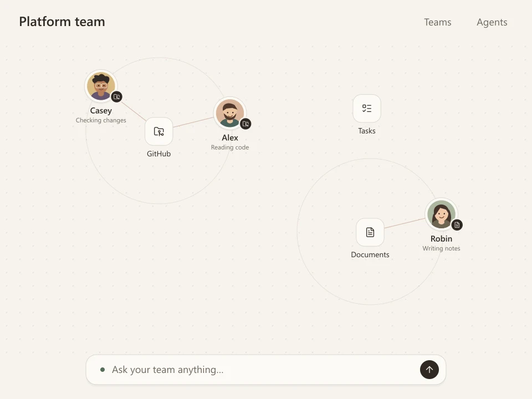Image resolution: width=532 pixels, height=399 pixels.
Task: Click the 'Platform team' heading
Action: click(62, 22)
